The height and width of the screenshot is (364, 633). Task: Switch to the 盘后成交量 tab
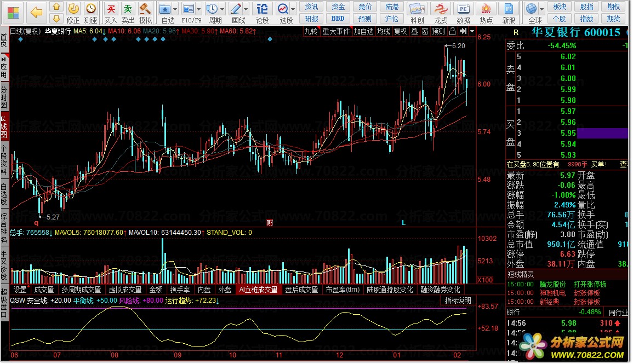tap(301, 290)
